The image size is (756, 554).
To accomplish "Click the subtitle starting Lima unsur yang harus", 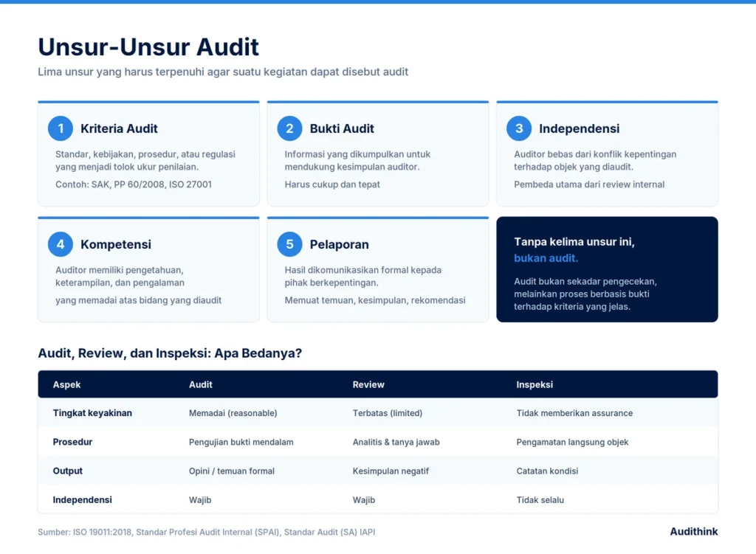I will pos(223,72).
